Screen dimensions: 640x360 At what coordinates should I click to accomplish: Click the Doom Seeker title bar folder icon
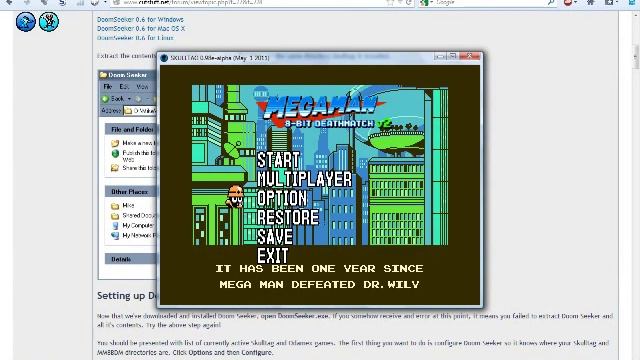tap(103, 75)
